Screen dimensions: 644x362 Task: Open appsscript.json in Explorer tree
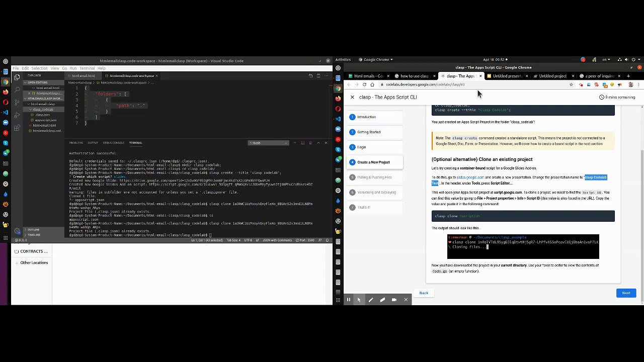pyautogui.click(x=46, y=120)
